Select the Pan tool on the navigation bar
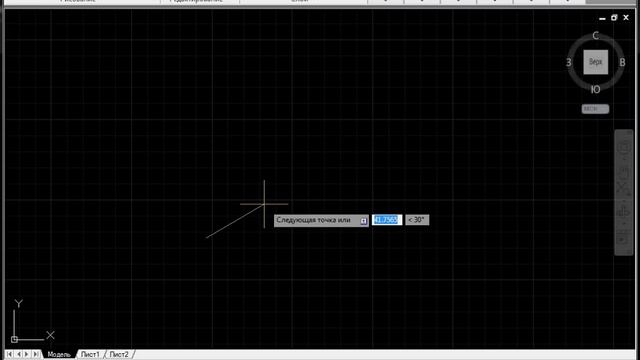 click(x=624, y=172)
